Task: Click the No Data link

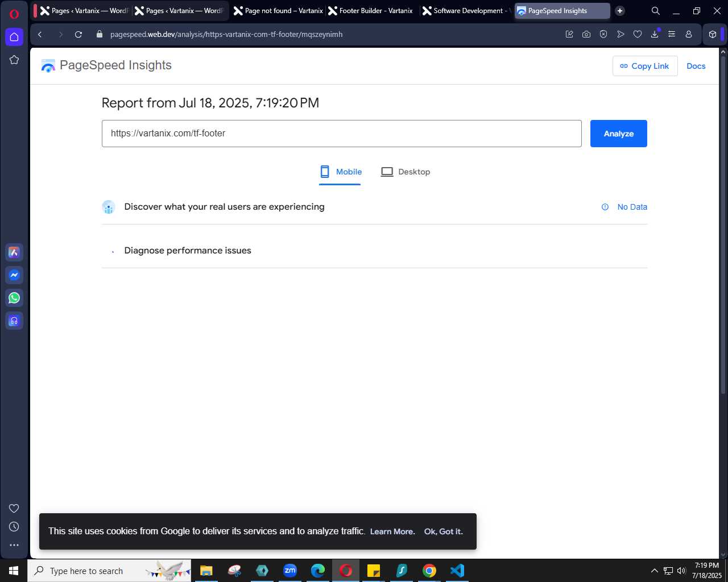Action: click(x=632, y=207)
